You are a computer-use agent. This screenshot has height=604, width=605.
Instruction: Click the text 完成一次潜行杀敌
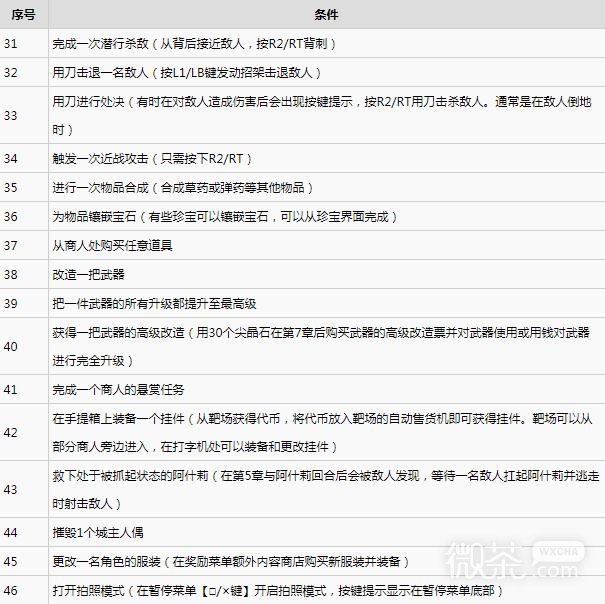coord(100,43)
